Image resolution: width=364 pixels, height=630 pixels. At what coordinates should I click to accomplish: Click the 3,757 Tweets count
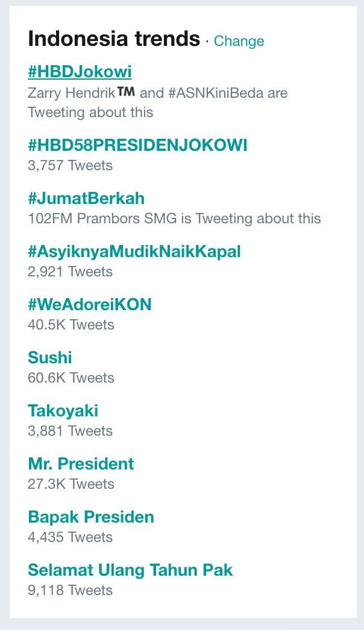pyautogui.click(x=70, y=165)
